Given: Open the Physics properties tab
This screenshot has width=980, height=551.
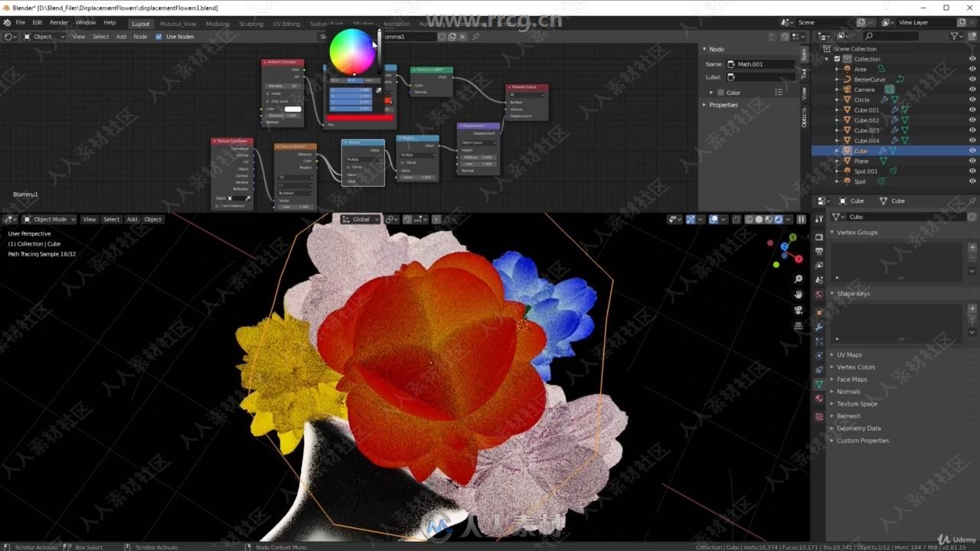Looking at the screenshot, I should click(x=819, y=355).
